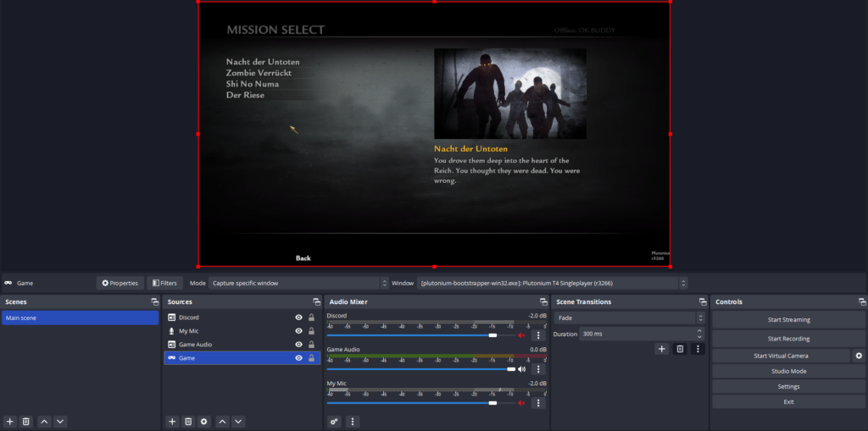This screenshot has width=868, height=431.
Task: Open Discord audio track options menu
Action: click(538, 335)
